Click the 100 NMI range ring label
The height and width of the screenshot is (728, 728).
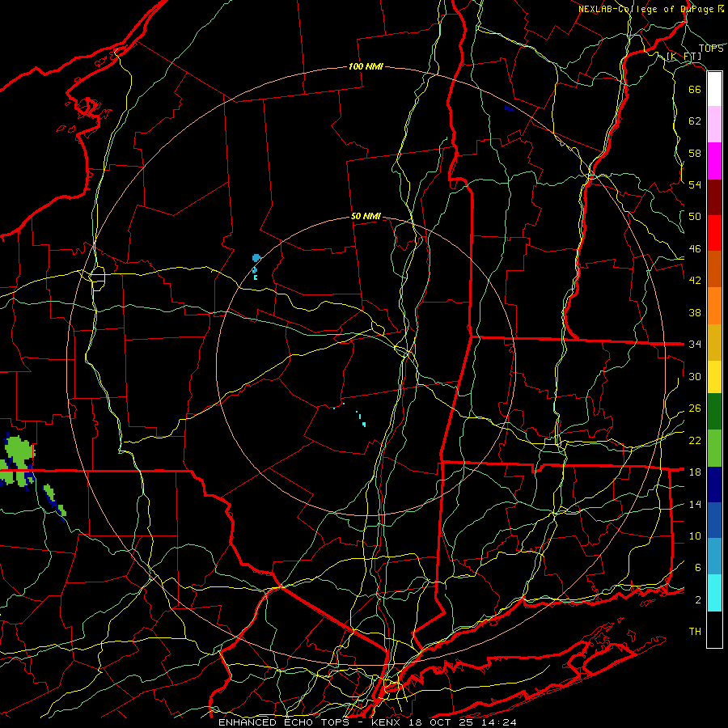coord(366,66)
